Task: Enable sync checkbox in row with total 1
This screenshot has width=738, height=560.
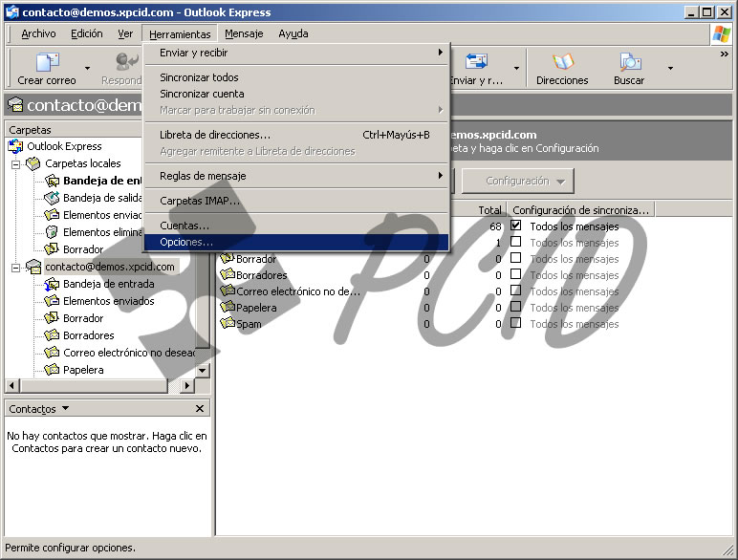Action: (x=516, y=242)
